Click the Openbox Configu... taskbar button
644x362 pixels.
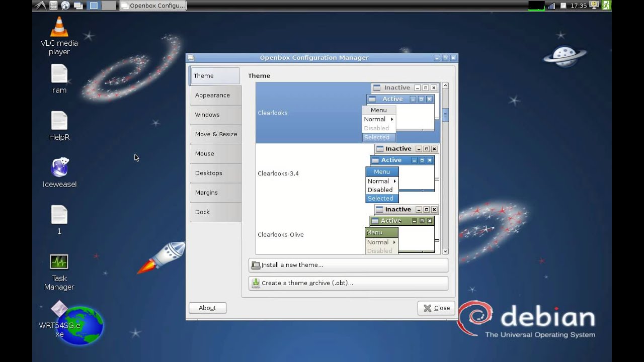pyautogui.click(x=153, y=6)
